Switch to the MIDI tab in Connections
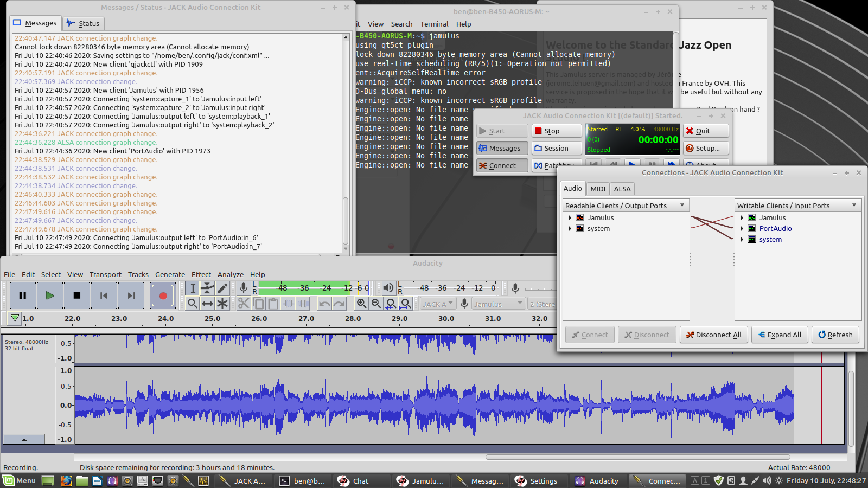This screenshot has width=868, height=488. click(x=598, y=189)
